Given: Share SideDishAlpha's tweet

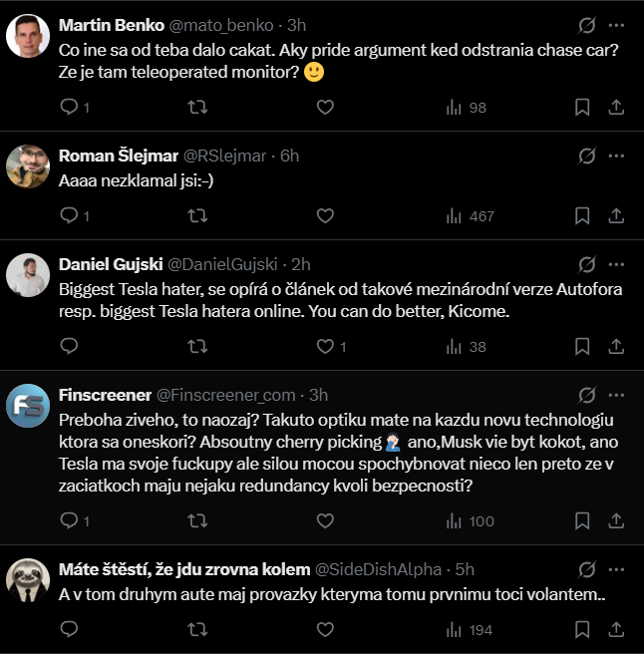Looking at the screenshot, I should [616, 629].
